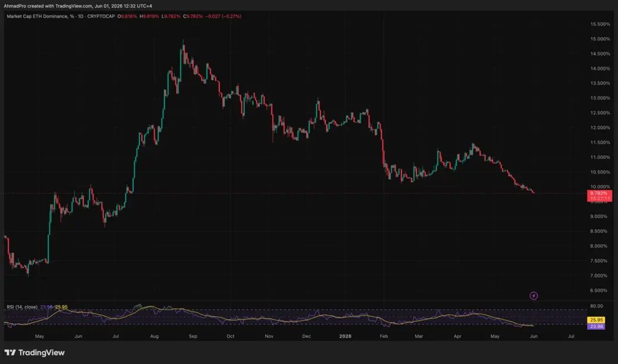Click the 15.500% price axis label
This screenshot has height=364, width=618.
pos(600,24)
